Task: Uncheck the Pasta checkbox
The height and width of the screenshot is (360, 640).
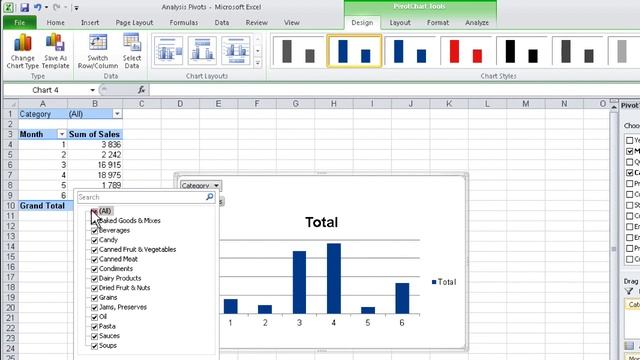Action: (x=94, y=327)
